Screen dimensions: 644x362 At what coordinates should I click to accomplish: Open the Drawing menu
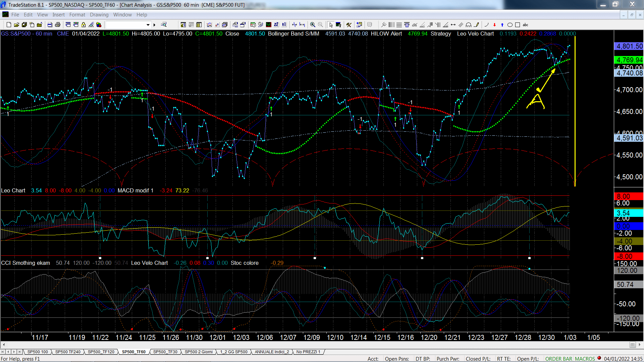[99, 15]
